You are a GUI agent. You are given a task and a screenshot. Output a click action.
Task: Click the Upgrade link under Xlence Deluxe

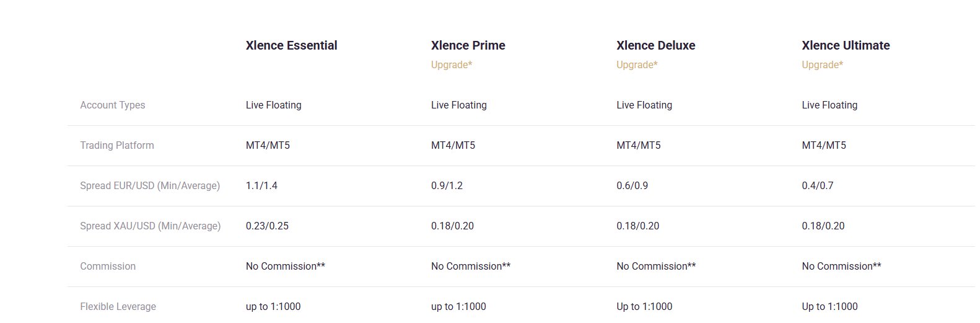tap(636, 65)
